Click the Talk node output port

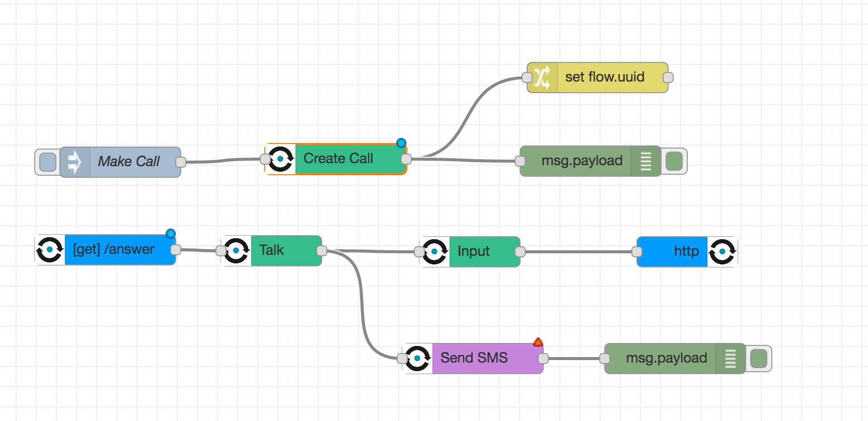(322, 251)
